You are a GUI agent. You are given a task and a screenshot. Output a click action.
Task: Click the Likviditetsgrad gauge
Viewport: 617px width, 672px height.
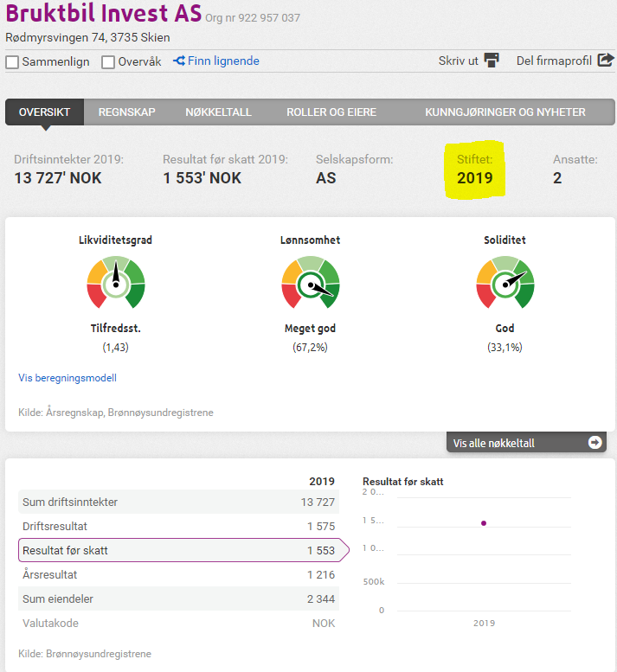pyautogui.click(x=116, y=283)
